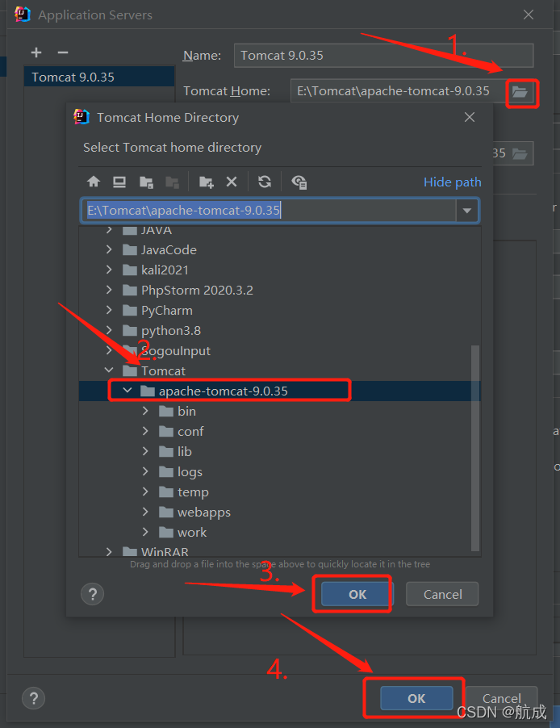The image size is (560, 728).
Task: Select the python3.8 folder row
Action: point(279,330)
